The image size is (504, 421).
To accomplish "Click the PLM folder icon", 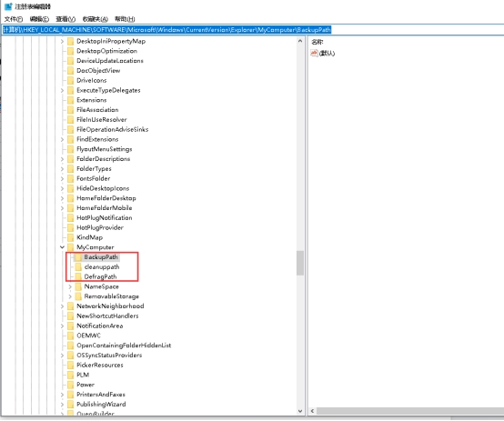I will (70, 375).
